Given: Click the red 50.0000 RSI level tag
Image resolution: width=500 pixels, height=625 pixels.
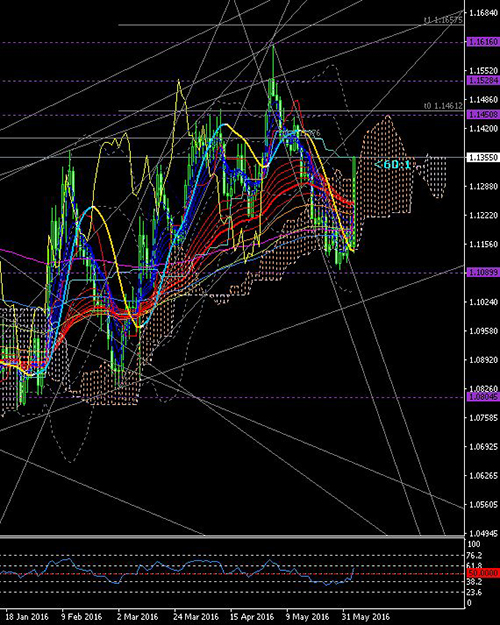Looking at the screenshot, I should pos(483,574).
